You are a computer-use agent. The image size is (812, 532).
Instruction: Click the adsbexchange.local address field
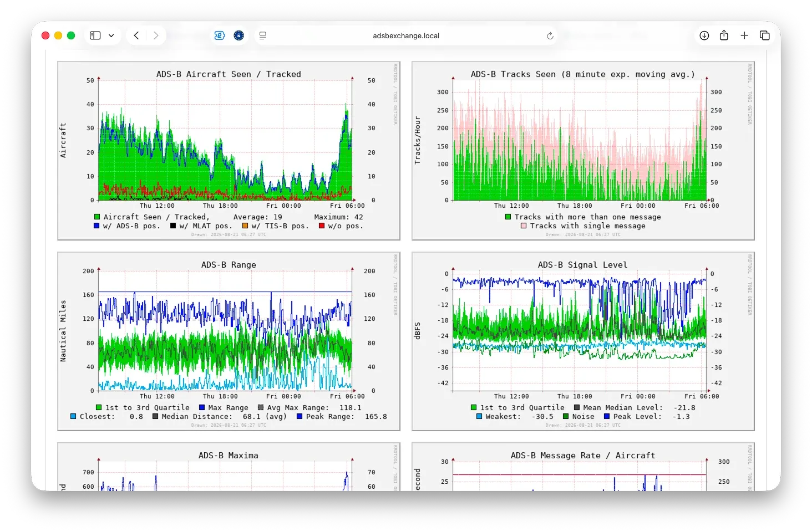coord(406,35)
